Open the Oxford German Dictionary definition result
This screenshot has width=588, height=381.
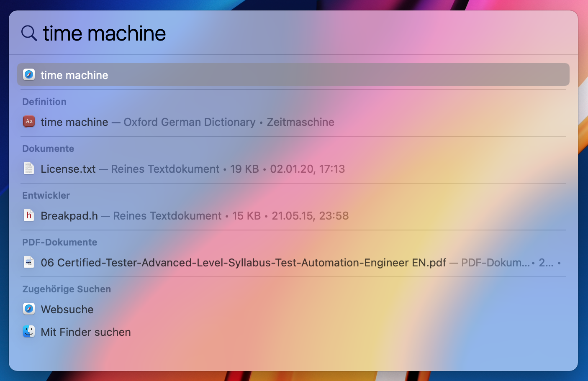coord(293,122)
